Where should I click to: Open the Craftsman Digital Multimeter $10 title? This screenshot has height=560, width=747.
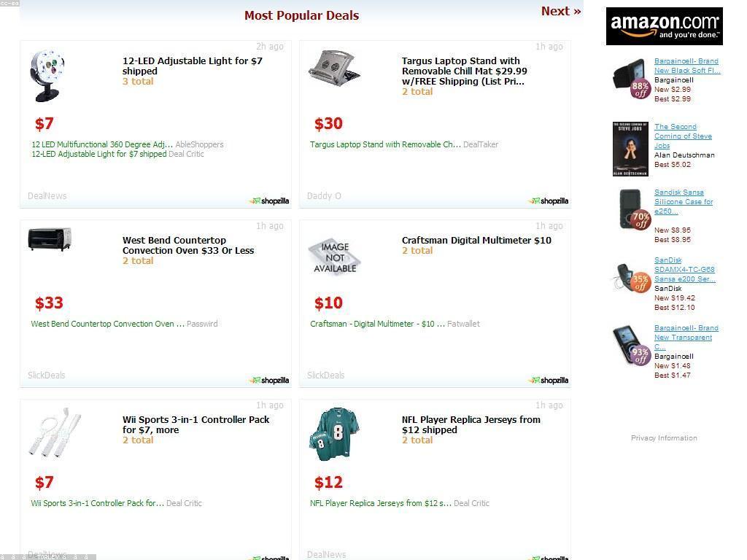476,240
